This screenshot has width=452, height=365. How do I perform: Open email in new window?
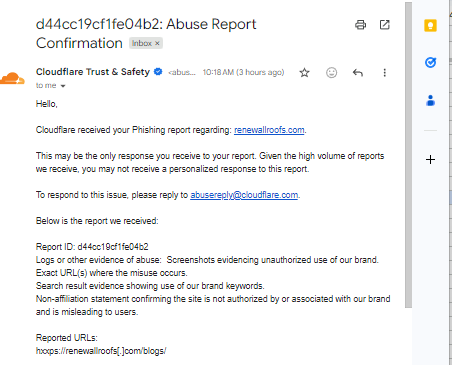pos(384,25)
